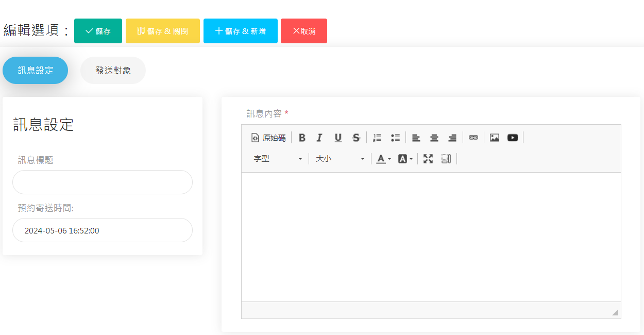This screenshot has width=644, height=335.
Task: Open the 大小 font size dropdown
Action: pyautogui.click(x=340, y=159)
